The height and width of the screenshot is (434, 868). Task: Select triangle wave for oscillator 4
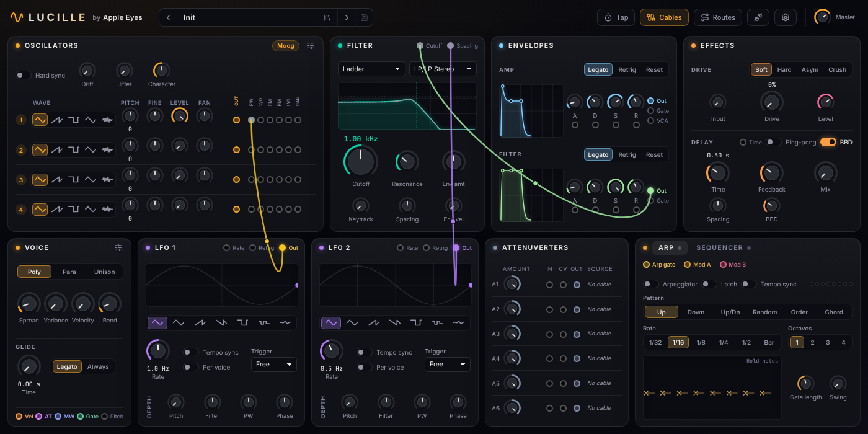[x=91, y=209]
